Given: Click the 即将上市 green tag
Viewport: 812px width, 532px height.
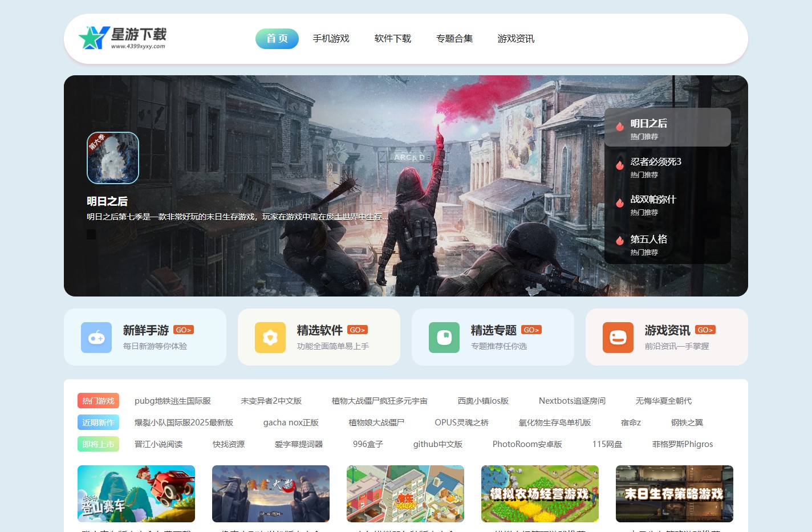Looking at the screenshot, I should tap(98, 444).
